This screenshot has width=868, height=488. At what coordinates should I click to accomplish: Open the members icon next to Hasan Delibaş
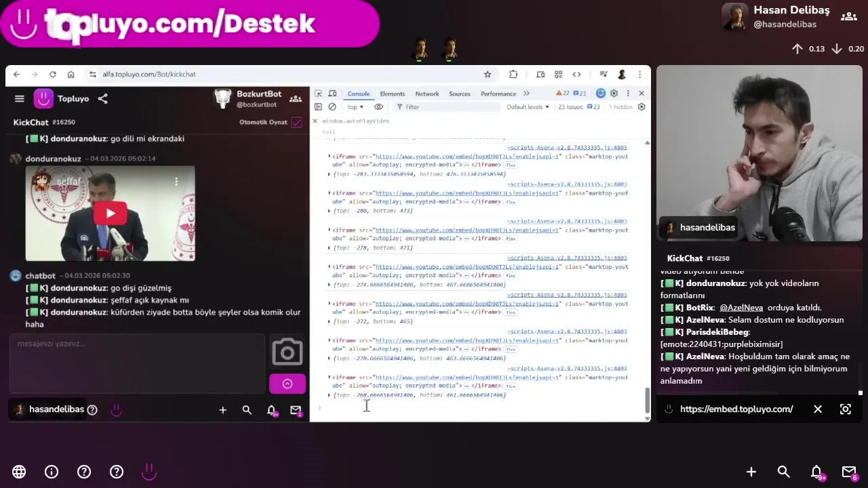tap(848, 17)
